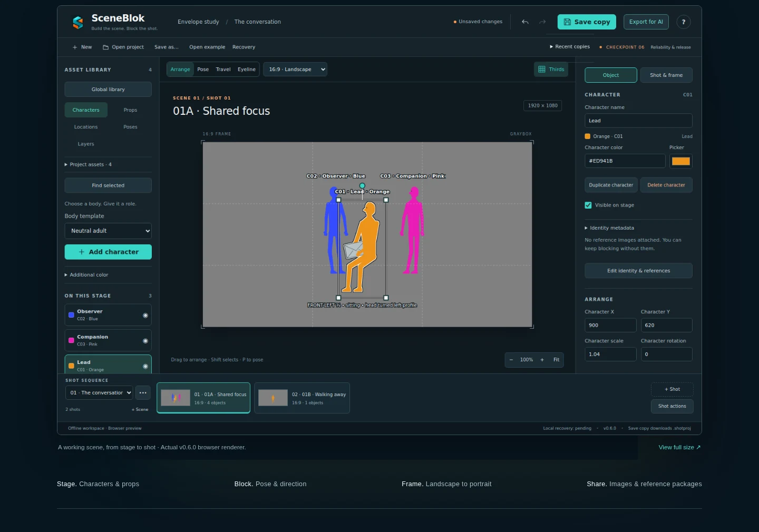Click the rotation handle above Lead character
759x532 pixels.
[362, 185]
